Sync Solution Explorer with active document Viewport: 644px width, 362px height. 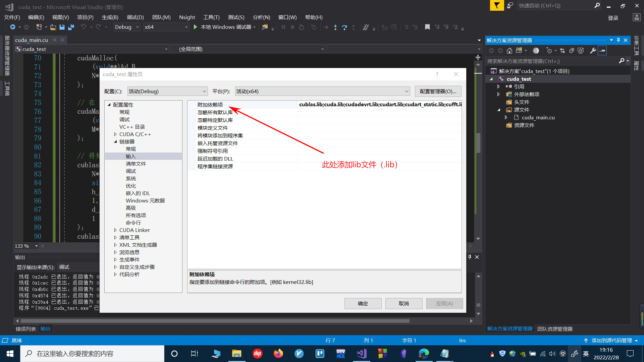coord(563,51)
